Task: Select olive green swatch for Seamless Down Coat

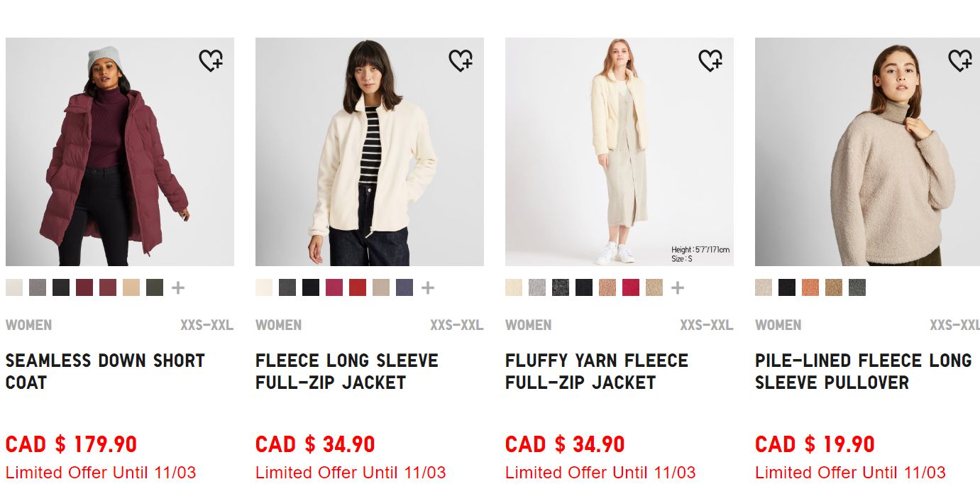Action: coord(155,287)
